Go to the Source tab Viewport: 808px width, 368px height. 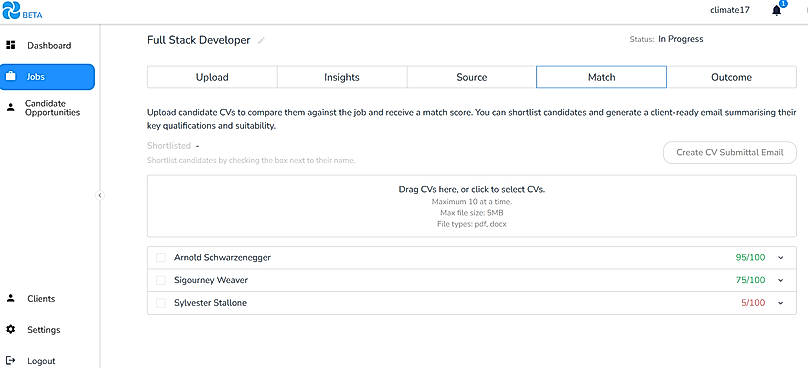[472, 77]
